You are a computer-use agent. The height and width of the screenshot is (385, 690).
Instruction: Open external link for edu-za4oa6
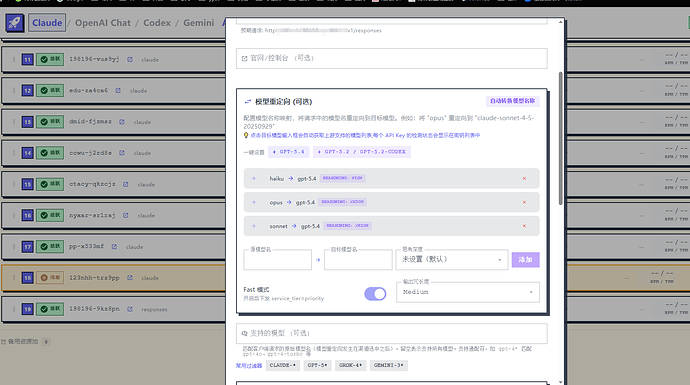click(x=118, y=91)
